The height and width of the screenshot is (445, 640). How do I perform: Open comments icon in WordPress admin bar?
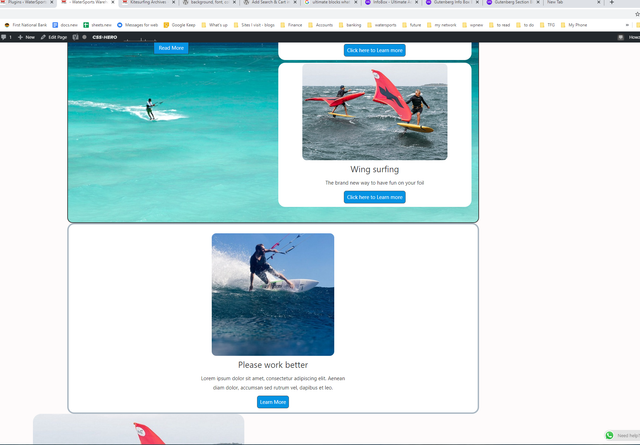(6, 37)
